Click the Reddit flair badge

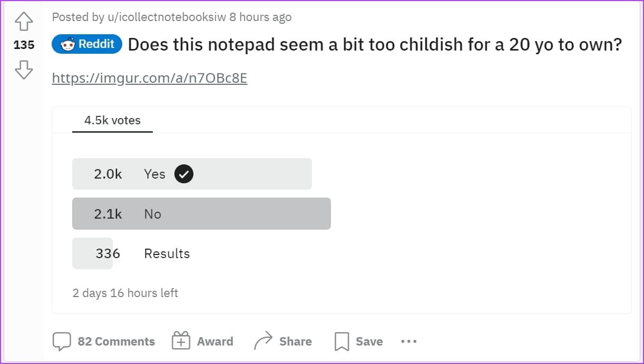pyautogui.click(x=87, y=45)
